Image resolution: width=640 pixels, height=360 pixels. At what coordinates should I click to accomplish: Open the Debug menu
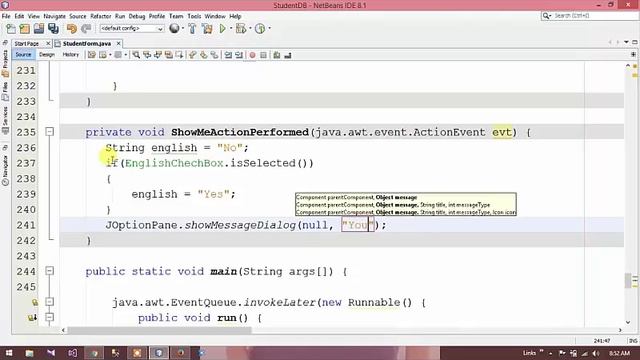click(137, 16)
